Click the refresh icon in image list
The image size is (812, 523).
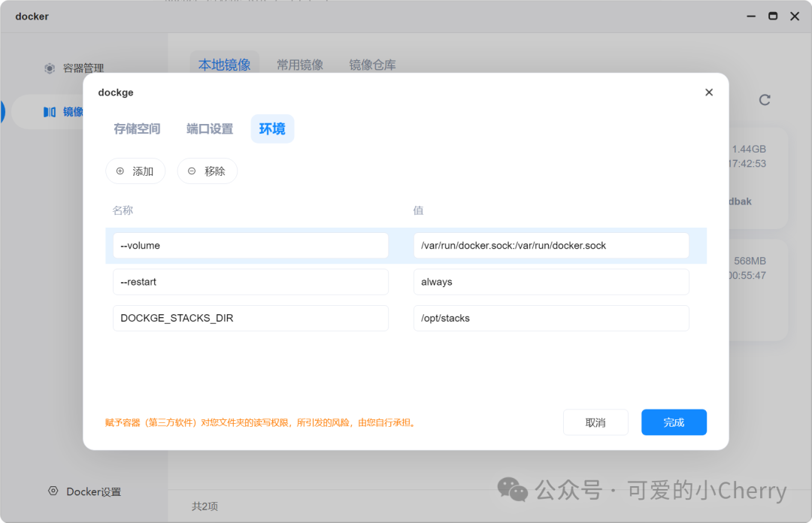point(765,99)
